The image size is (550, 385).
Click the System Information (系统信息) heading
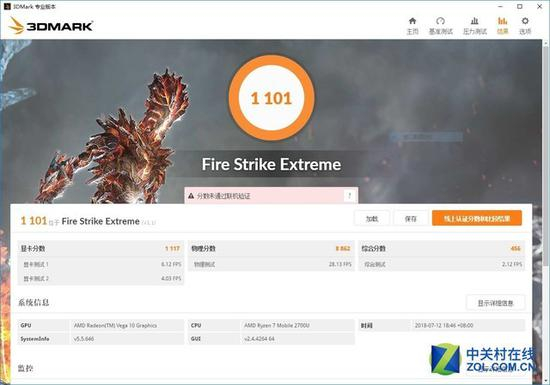point(34,302)
